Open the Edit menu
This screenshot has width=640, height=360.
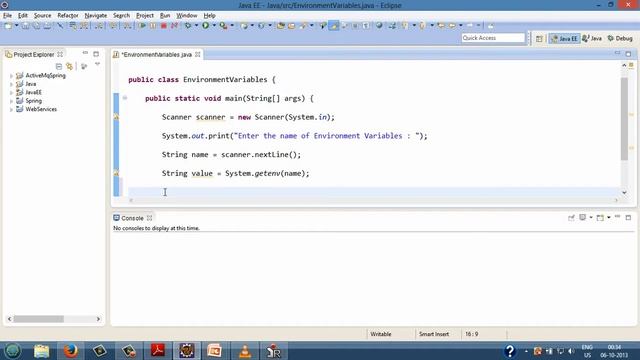click(22, 16)
